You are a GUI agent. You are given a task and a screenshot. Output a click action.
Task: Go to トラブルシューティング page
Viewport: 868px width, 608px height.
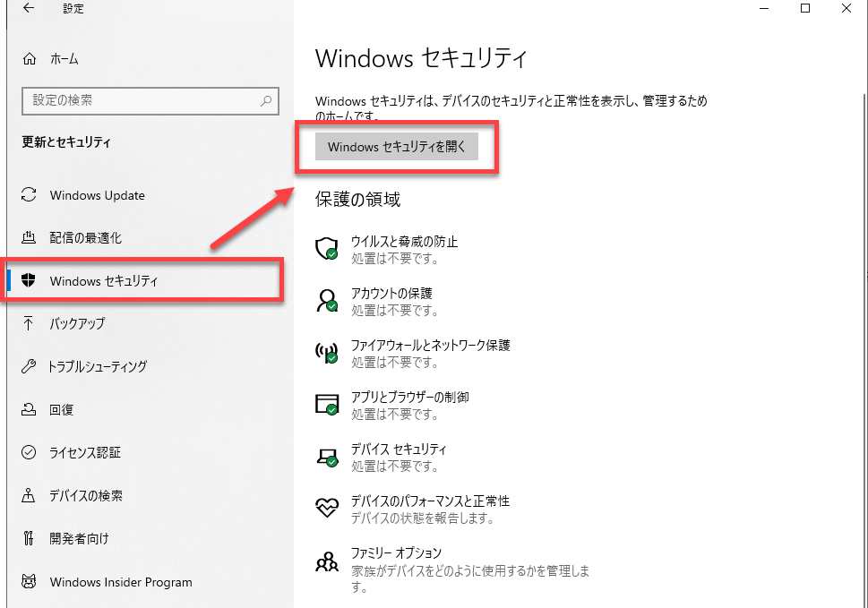pos(98,366)
